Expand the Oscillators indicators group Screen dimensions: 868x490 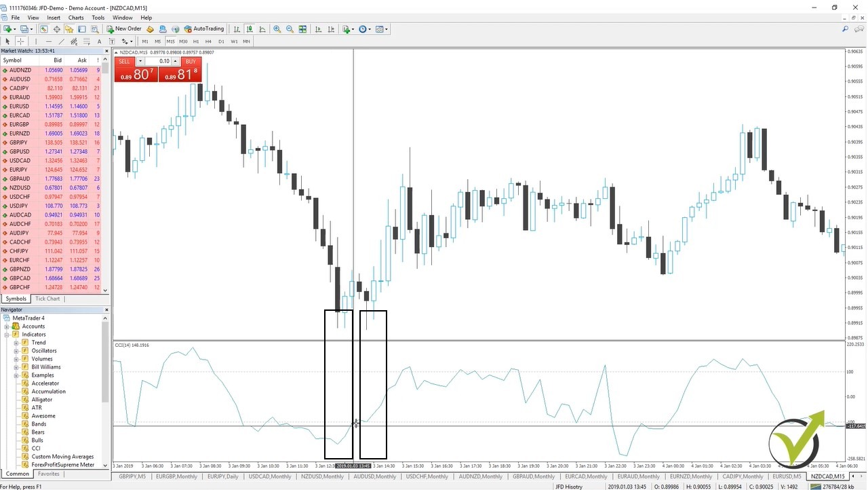pos(16,351)
